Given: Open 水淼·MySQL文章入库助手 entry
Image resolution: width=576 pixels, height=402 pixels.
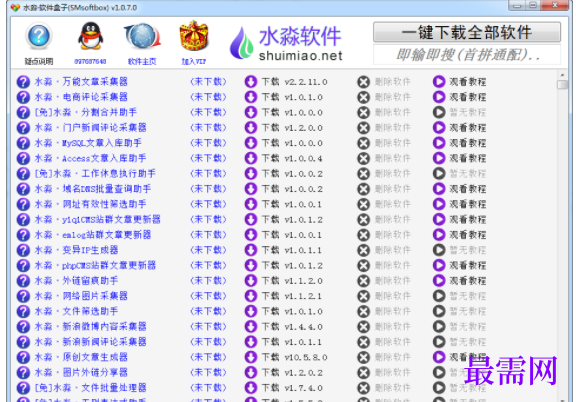Looking at the screenshot, I should coord(88,143).
